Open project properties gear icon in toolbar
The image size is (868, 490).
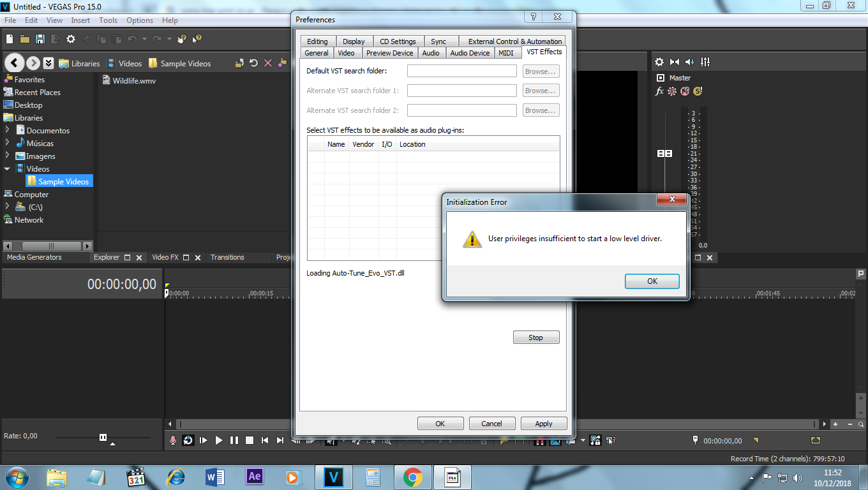[x=71, y=39]
